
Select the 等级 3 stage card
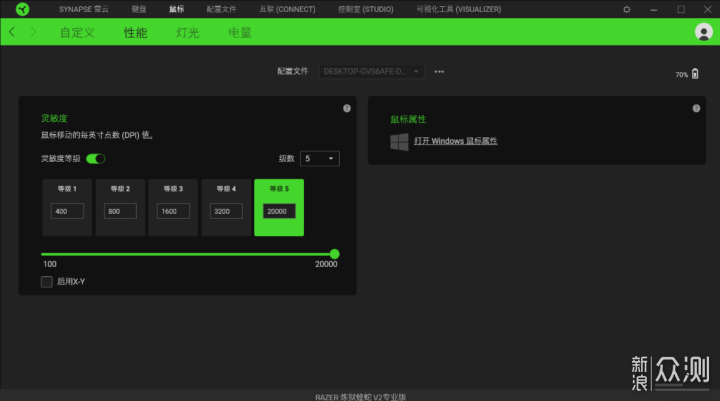click(173, 208)
